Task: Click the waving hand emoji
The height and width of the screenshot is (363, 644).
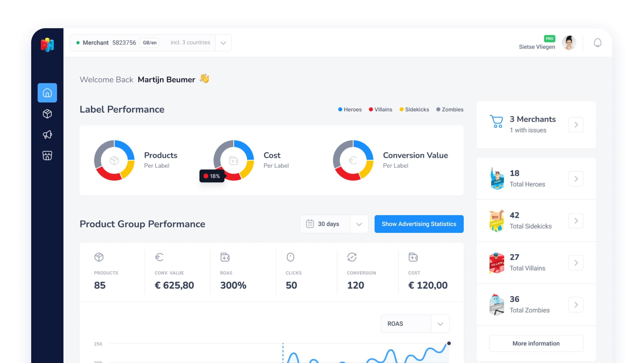Action: tap(204, 79)
